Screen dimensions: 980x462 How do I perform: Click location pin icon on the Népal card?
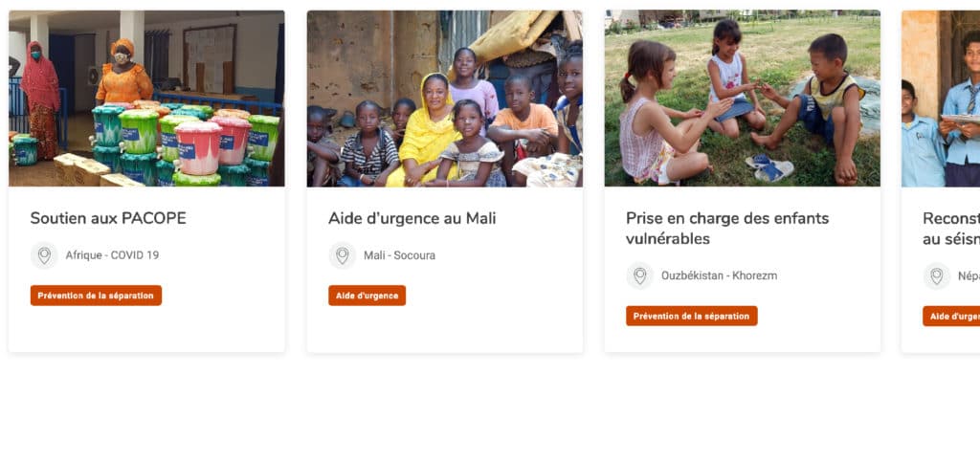(x=937, y=275)
